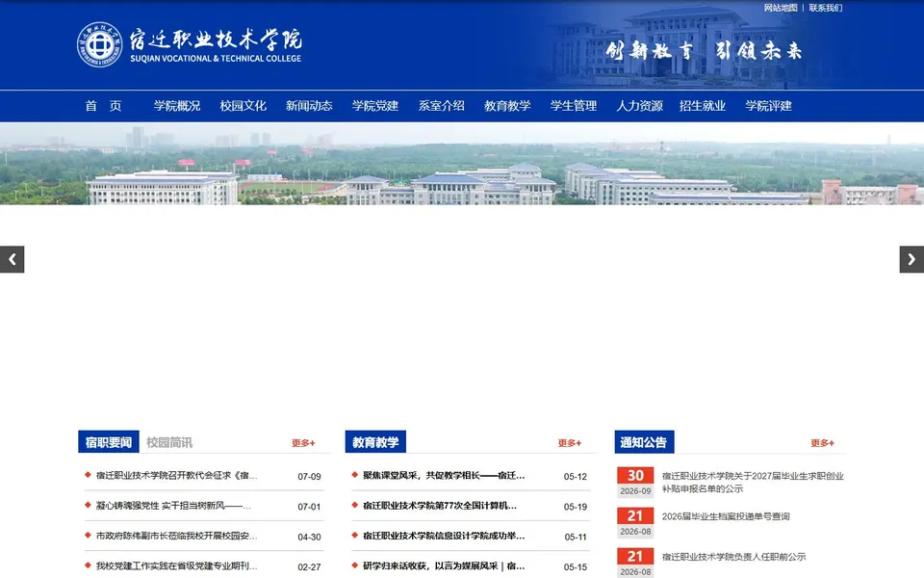Select the 通知公告 section header
The width and height of the screenshot is (924, 578).
coord(644,442)
